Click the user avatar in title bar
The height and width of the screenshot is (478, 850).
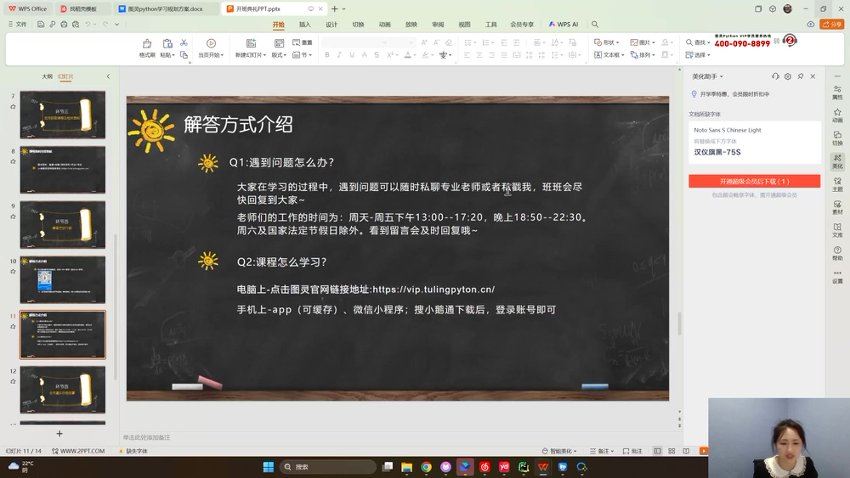(x=787, y=9)
